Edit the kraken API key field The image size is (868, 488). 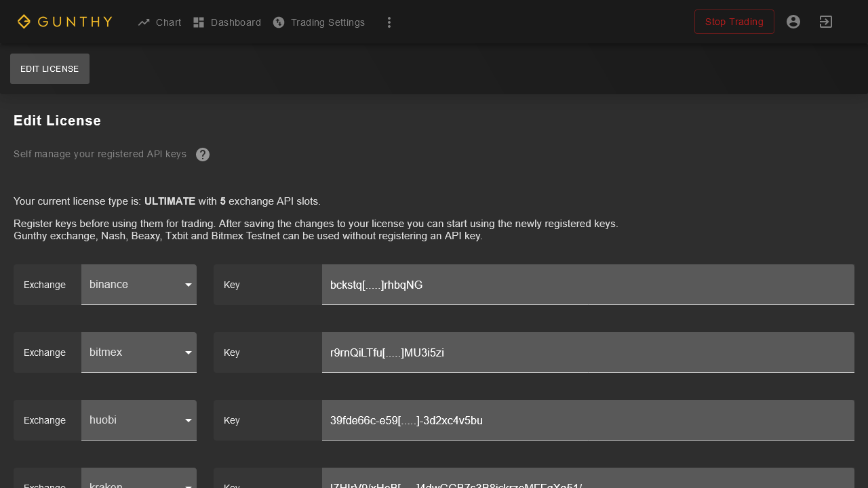(x=587, y=481)
